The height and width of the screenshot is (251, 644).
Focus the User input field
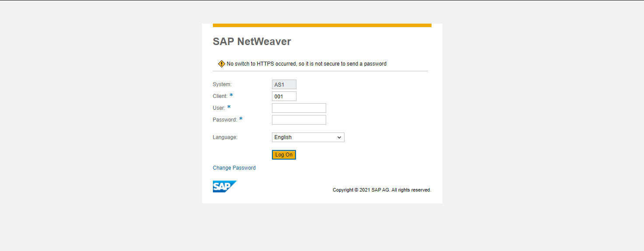click(x=299, y=108)
